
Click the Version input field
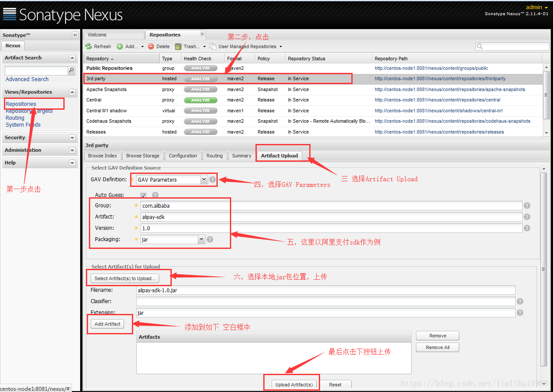[331, 228]
